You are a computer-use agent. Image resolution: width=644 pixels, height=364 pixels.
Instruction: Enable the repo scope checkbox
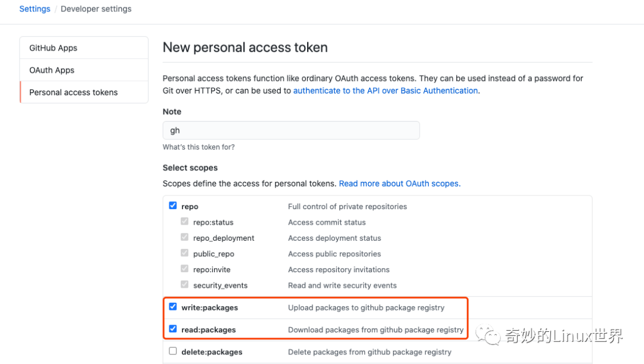(x=173, y=206)
